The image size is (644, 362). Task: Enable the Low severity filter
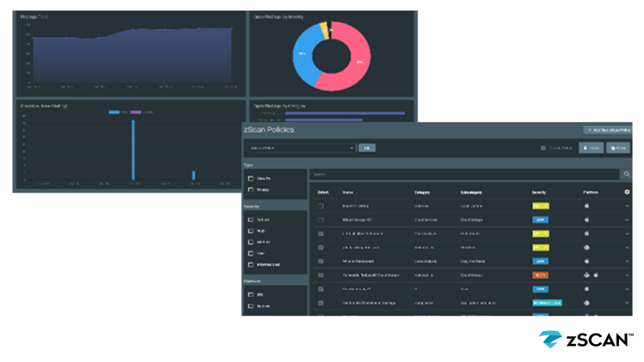tap(251, 253)
